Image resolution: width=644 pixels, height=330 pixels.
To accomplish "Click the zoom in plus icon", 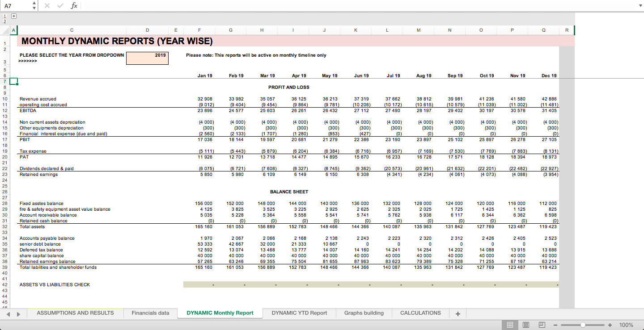I will tap(610, 325).
